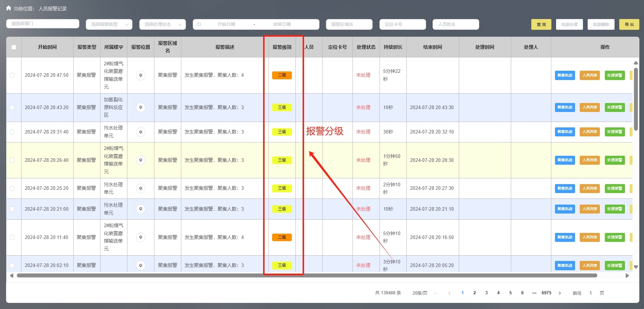Screen dimensions: 644x309
Task: Check the row dated 2024-07-28 20:02:10
Action: tap(12, 266)
